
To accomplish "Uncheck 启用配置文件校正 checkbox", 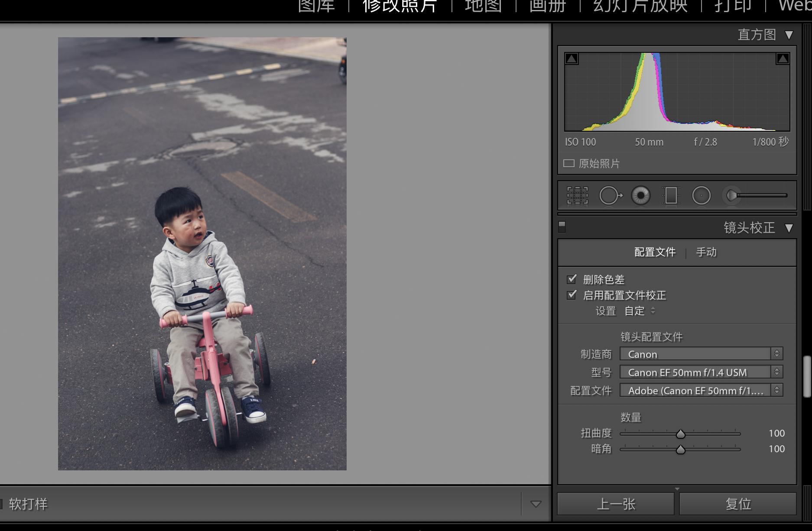I will click(572, 295).
